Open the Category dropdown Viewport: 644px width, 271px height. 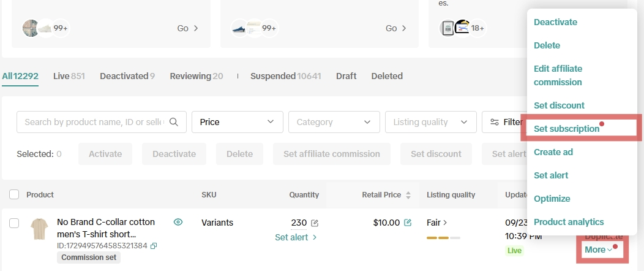334,122
